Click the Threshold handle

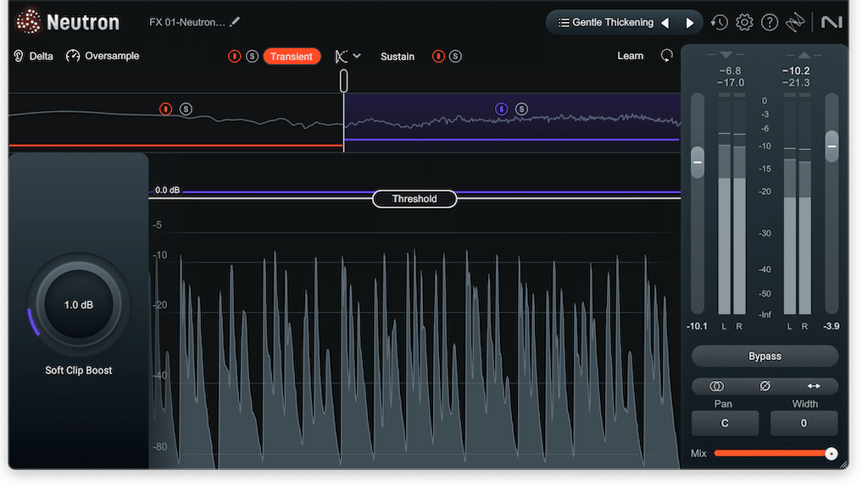(415, 199)
